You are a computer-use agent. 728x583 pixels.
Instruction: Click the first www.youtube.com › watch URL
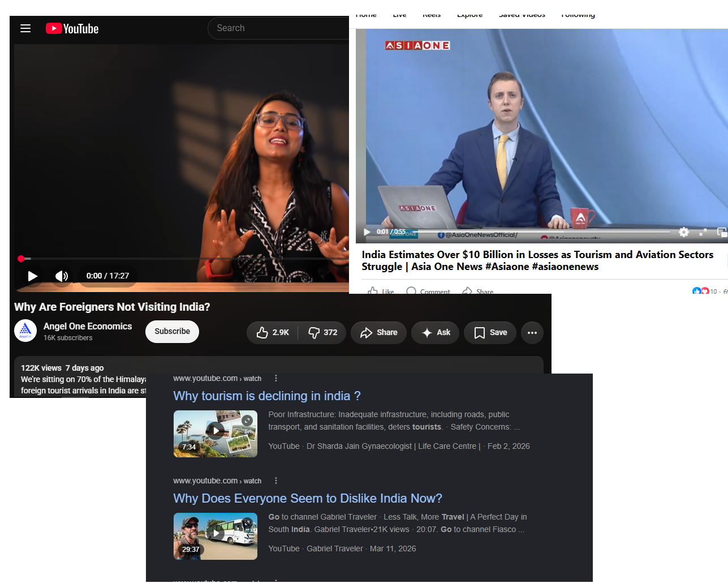click(x=217, y=378)
